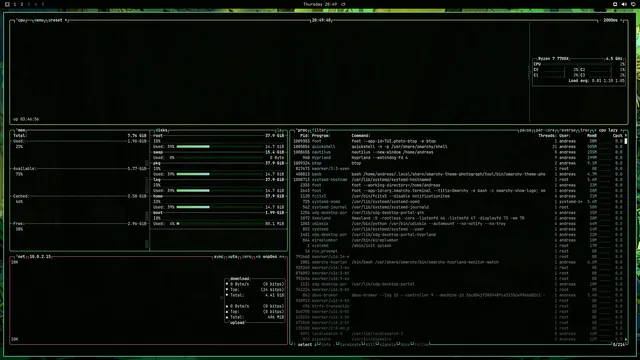Select the localsearch-3 process row
Image resolution: width=640 pixels, height=360 pixels.
pos(458,334)
